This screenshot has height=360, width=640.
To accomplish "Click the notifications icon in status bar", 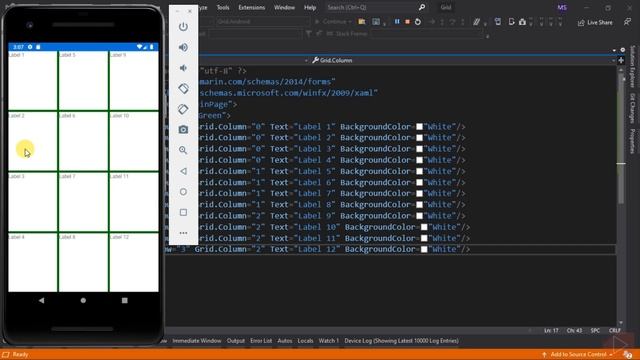I will click(x=628, y=355).
